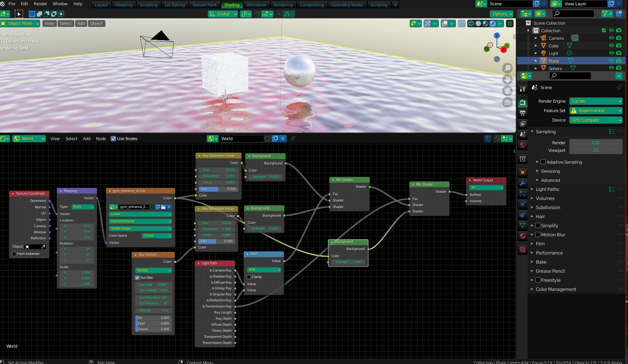
Task: Toggle Use Nodes checkbox
Action: [113, 139]
